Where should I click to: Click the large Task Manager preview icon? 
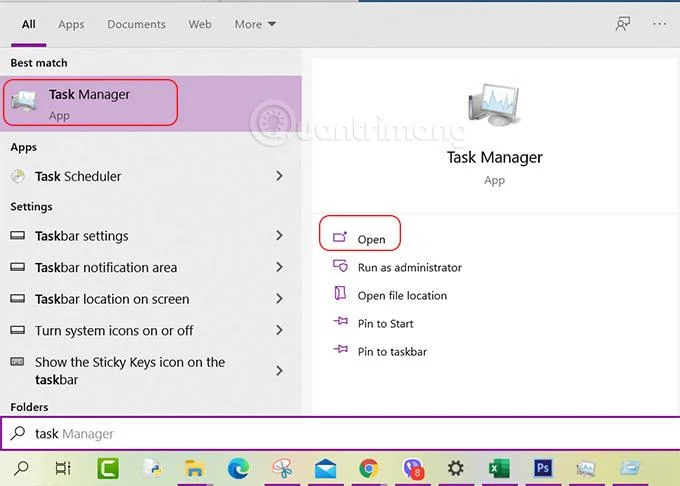click(x=494, y=104)
